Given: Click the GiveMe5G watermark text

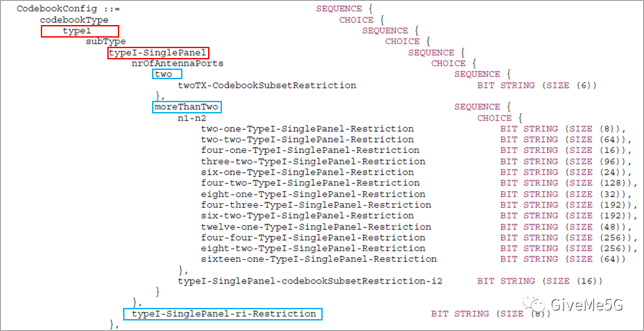Looking at the screenshot, I should click(x=587, y=305).
